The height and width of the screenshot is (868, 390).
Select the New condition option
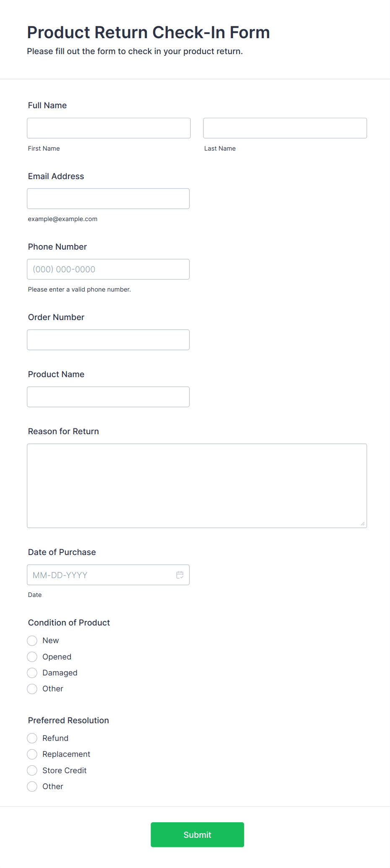[32, 641]
